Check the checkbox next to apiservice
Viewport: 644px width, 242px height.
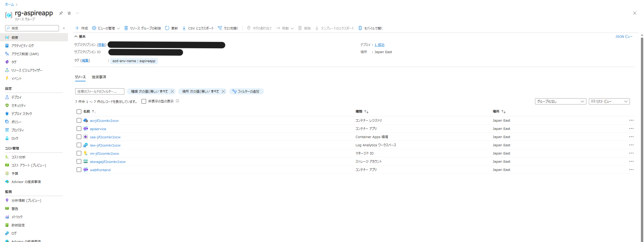[x=79, y=129]
